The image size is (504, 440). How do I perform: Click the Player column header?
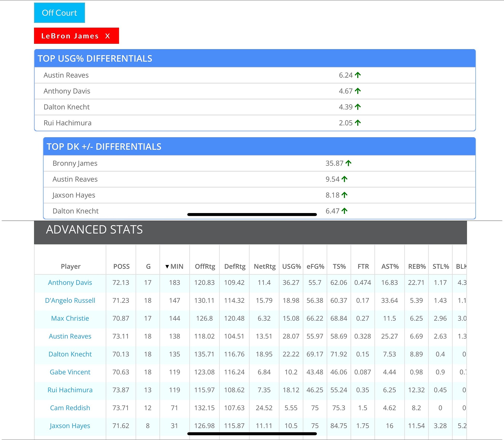point(70,266)
